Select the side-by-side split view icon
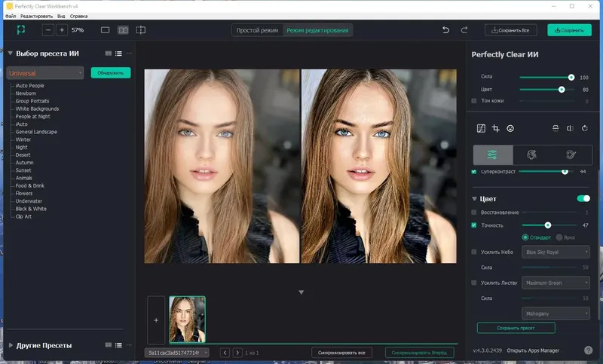This screenshot has height=364, width=603. pos(123,30)
